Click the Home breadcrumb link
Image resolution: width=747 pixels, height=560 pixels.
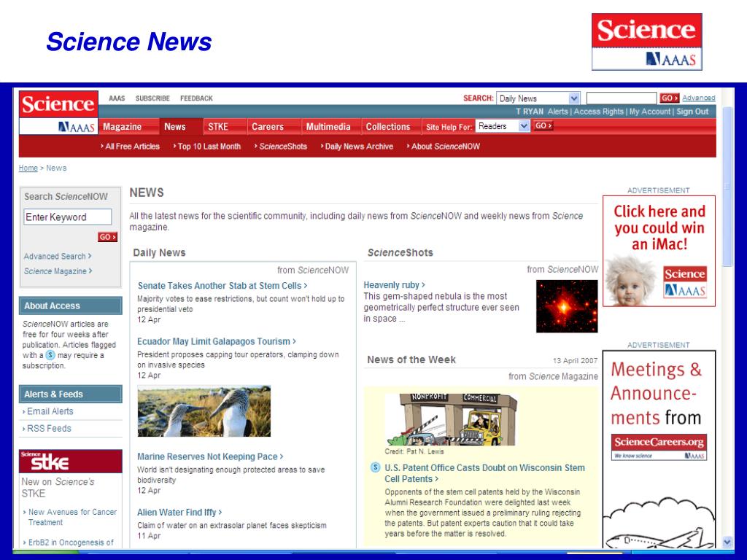pyautogui.click(x=28, y=168)
